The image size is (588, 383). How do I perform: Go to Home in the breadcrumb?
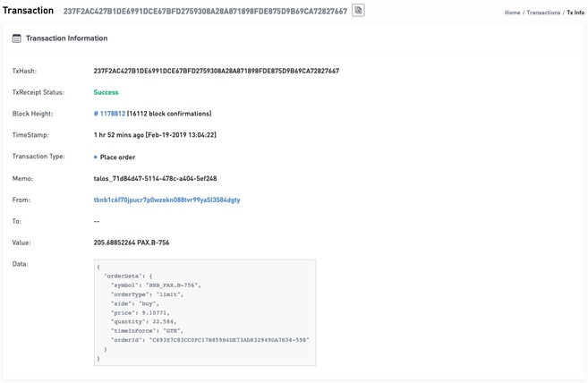click(x=512, y=13)
